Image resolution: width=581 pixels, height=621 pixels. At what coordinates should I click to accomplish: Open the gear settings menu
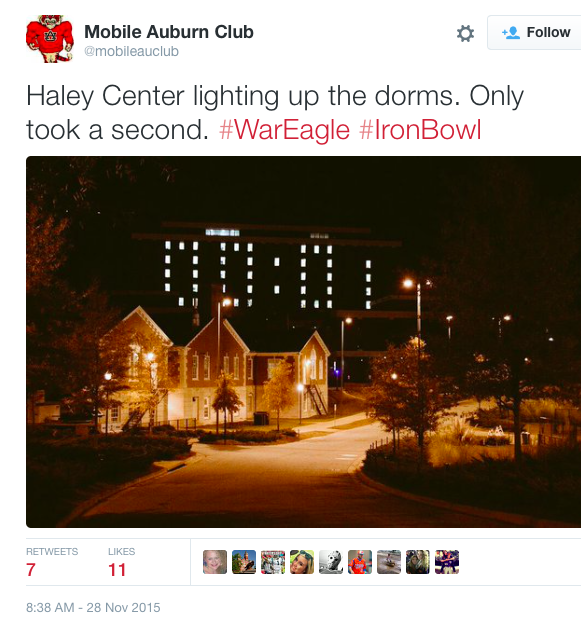[x=465, y=33]
